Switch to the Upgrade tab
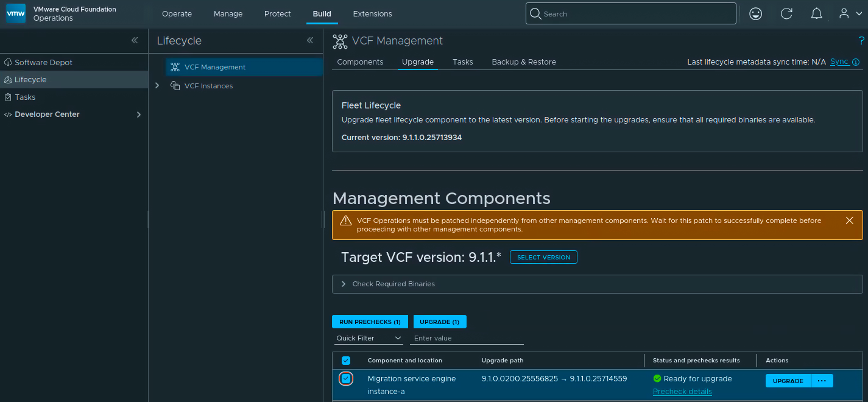The height and width of the screenshot is (402, 868). tap(418, 62)
